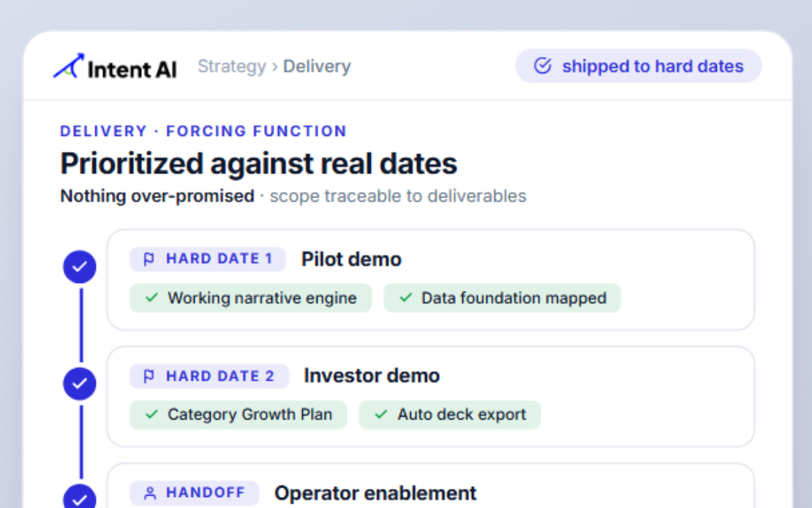Click the flag icon in HARD DATE 1 tag

(149, 259)
